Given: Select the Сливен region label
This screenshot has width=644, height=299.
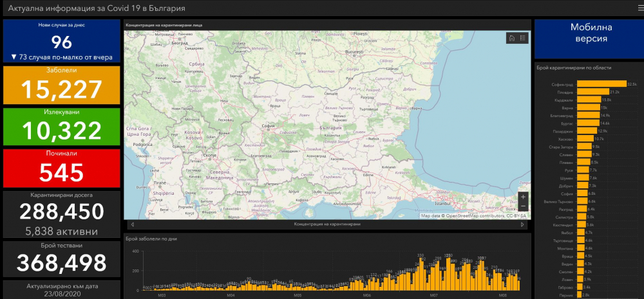Looking at the screenshot, I should pyautogui.click(x=566, y=154).
